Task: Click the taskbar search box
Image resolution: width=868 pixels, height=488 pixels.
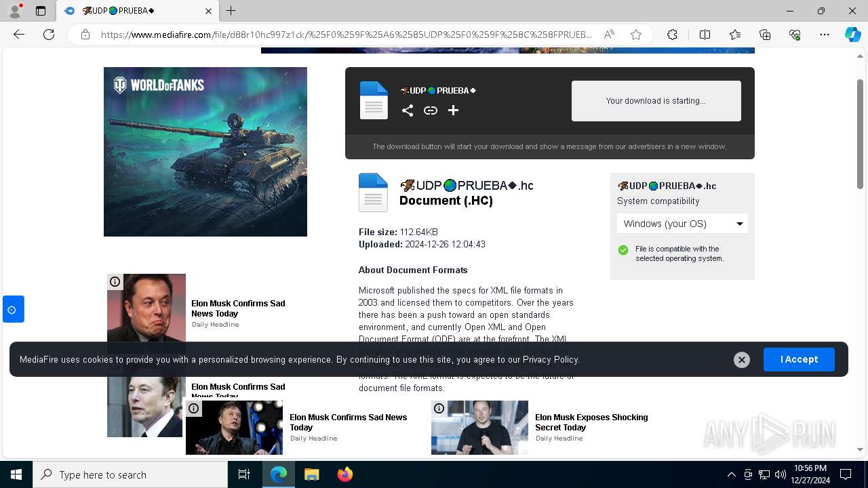Action: click(x=130, y=474)
